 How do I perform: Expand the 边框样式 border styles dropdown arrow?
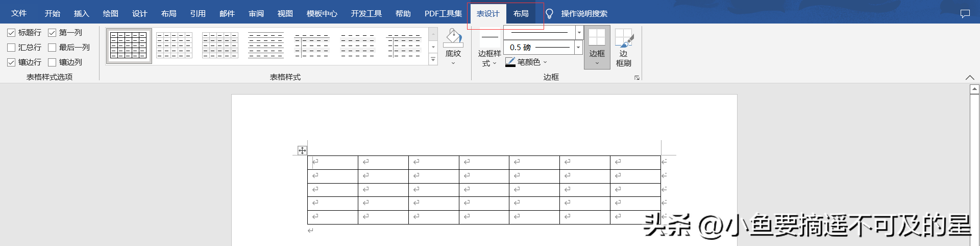[x=494, y=63]
